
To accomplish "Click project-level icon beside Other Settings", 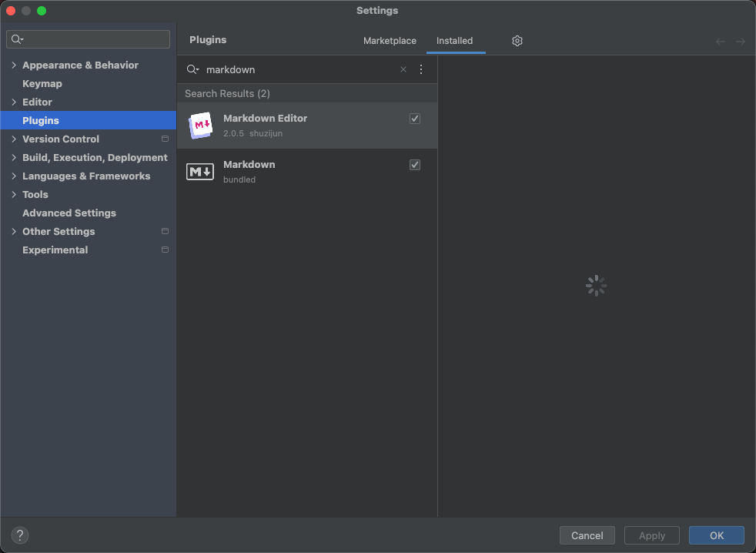I will (x=165, y=231).
